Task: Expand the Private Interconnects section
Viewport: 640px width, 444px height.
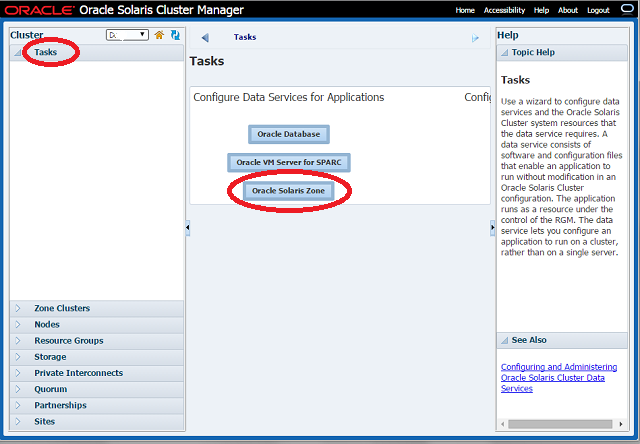Action: (18, 373)
